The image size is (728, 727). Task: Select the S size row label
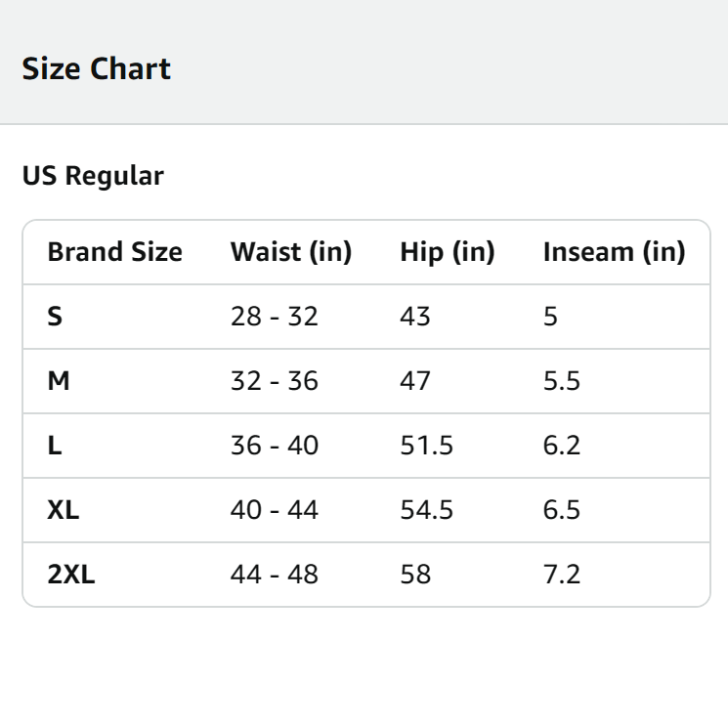pyautogui.click(x=55, y=317)
